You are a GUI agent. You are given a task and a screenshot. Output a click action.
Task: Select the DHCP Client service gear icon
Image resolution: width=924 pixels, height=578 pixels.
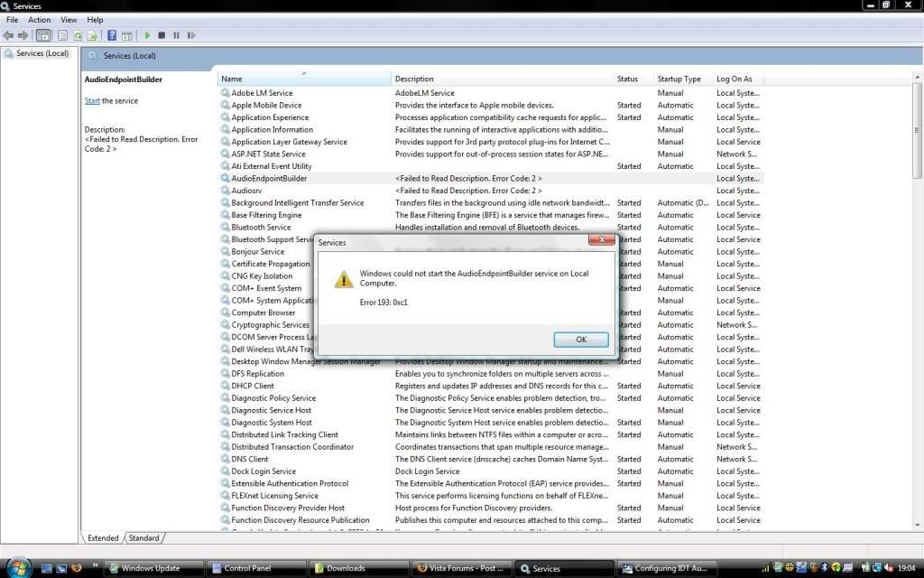(225, 386)
